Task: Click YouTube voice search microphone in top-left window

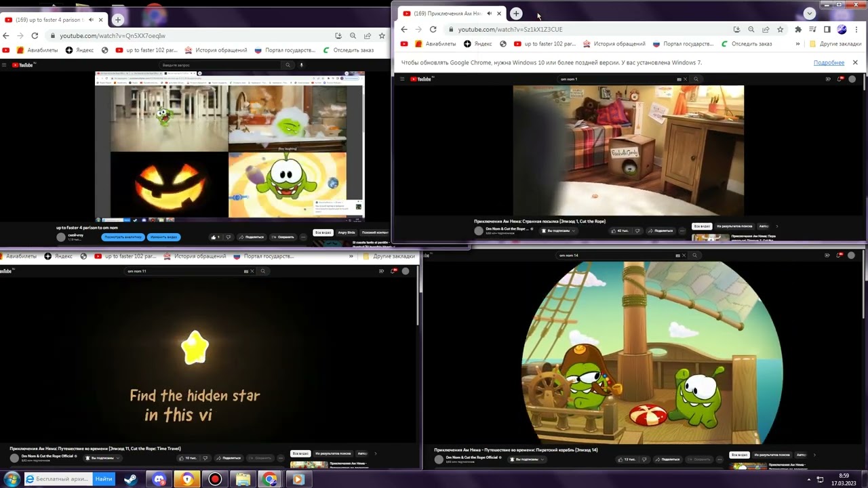Action: [x=302, y=65]
